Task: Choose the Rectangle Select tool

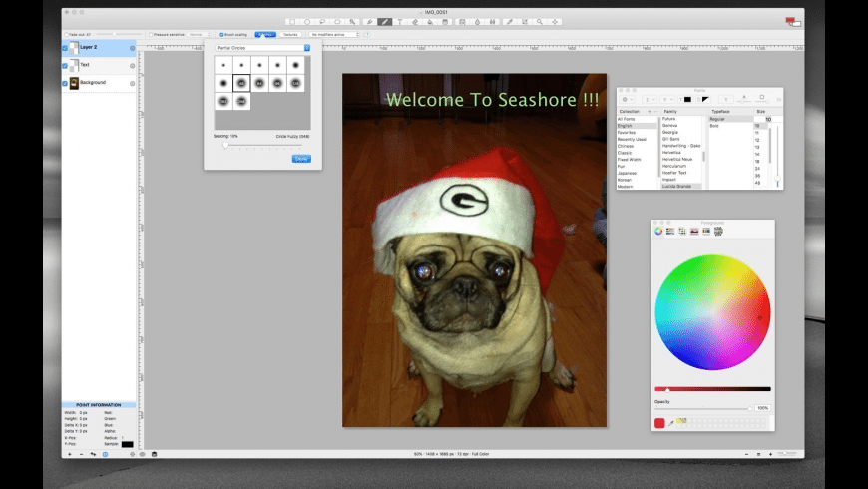Action: (x=291, y=21)
